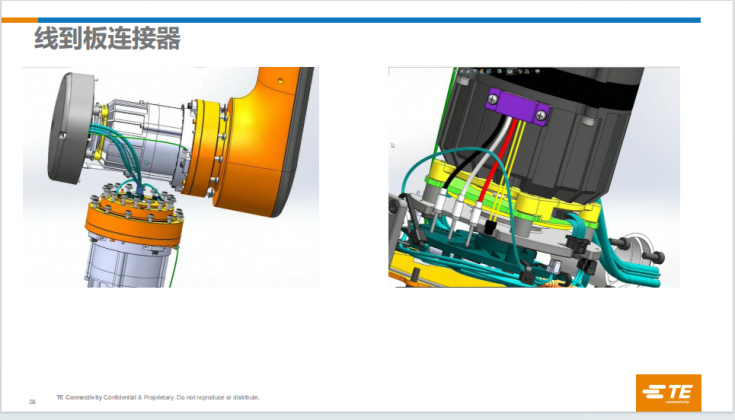Viewport: 735px width, 420px height.
Task: Click the TE Connectivity logo
Action: (x=668, y=391)
